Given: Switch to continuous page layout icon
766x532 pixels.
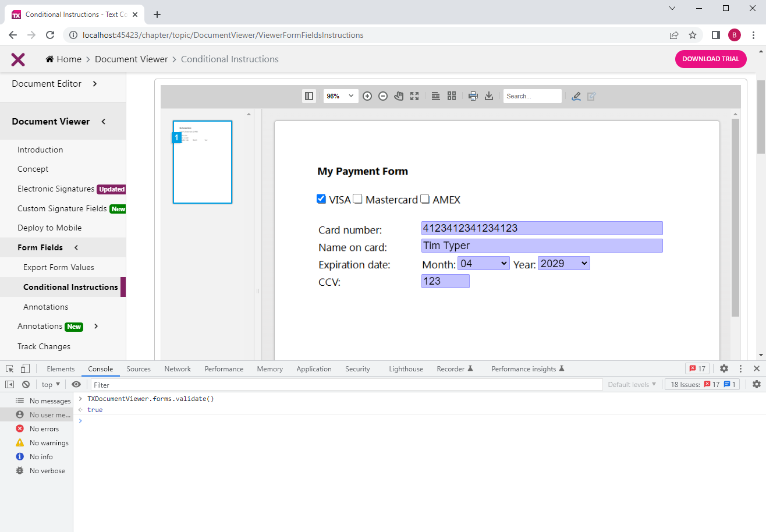Looking at the screenshot, I should (x=435, y=96).
